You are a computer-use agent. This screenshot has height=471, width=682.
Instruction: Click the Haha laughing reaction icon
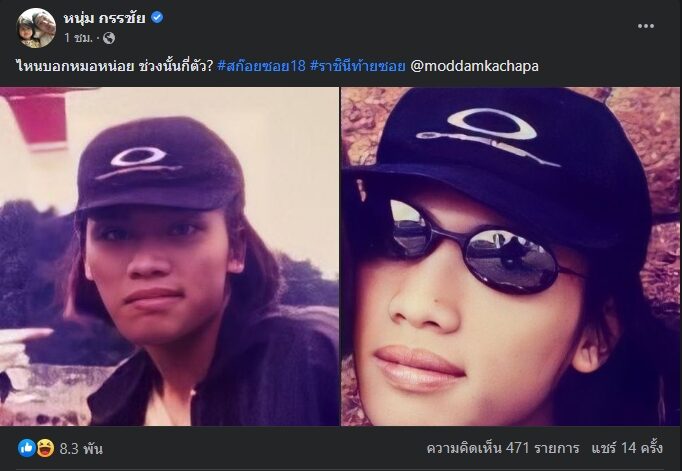tap(45, 448)
